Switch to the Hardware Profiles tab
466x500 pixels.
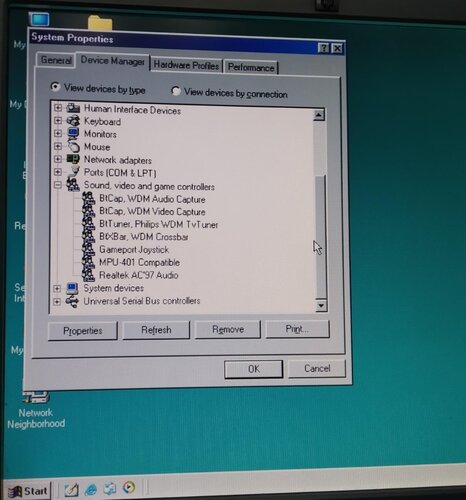point(186,65)
